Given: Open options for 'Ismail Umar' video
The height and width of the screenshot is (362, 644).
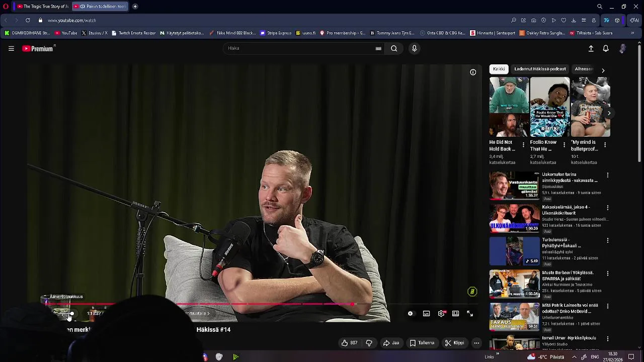Looking at the screenshot, I should [608, 339].
